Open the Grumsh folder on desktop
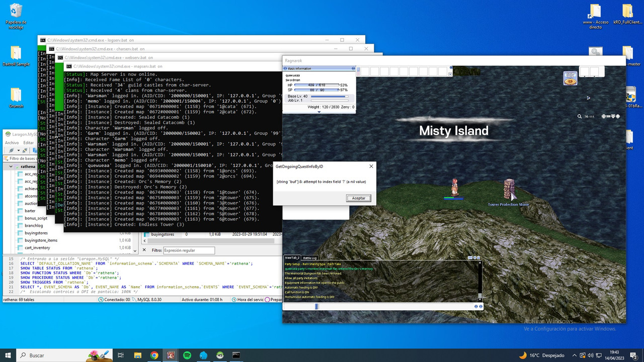 (x=16, y=98)
